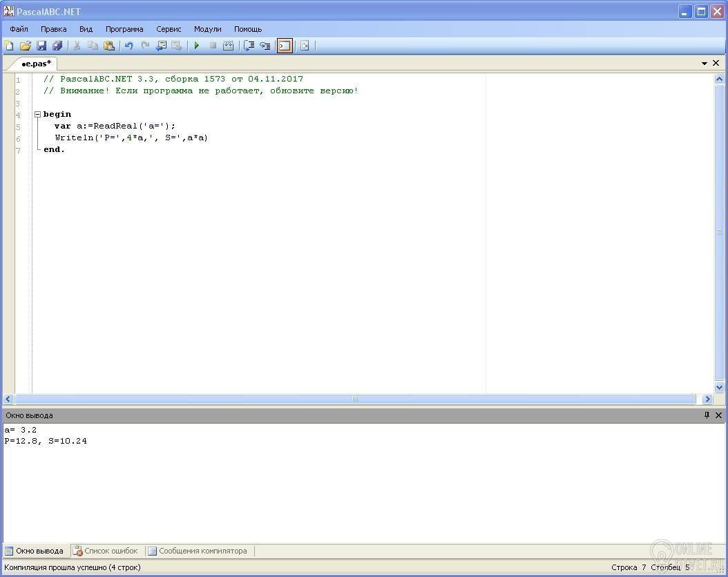
Task: Open the Модули menu
Action: 207,29
